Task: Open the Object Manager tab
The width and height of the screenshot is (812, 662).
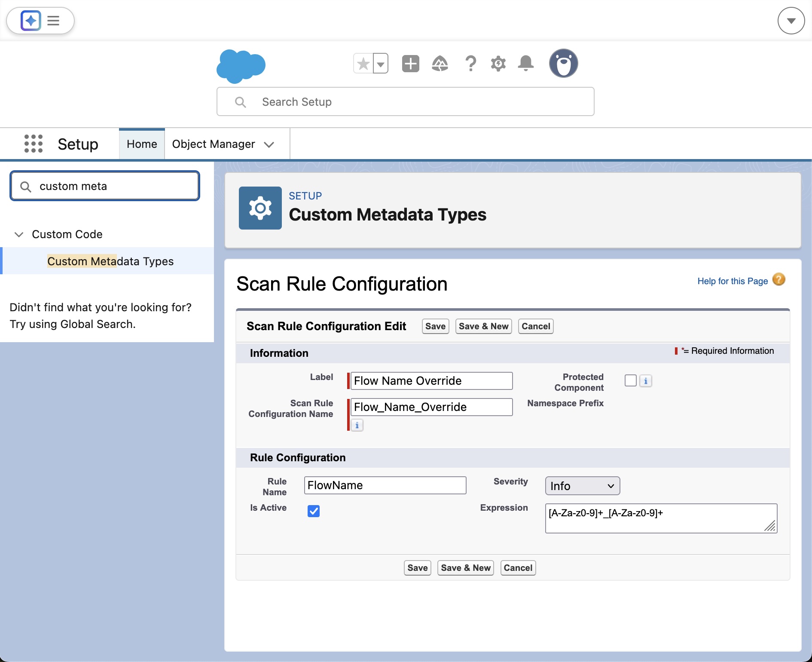Action: tap(214, 144)
